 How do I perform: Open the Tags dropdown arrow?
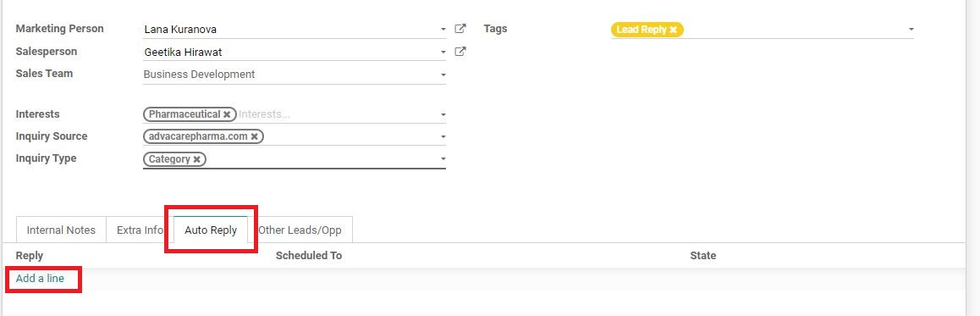coord(911,30)
